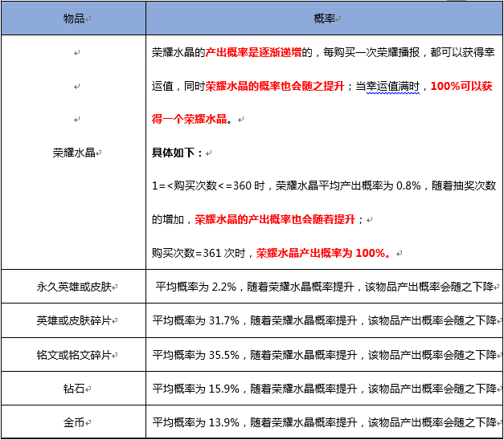Click the 平均概率为 31.7% probability text
The width and height of the screenshot is (504, 440).
tap(196, 320)
